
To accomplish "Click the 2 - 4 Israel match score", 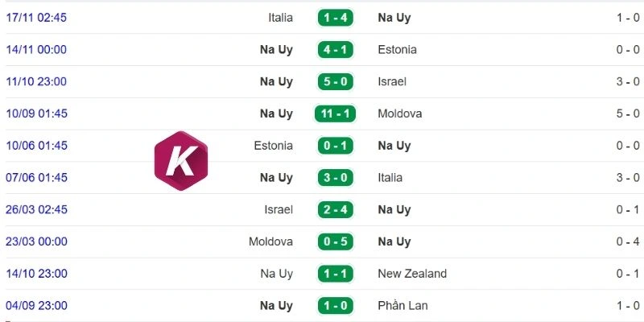I will pos(336,210).
